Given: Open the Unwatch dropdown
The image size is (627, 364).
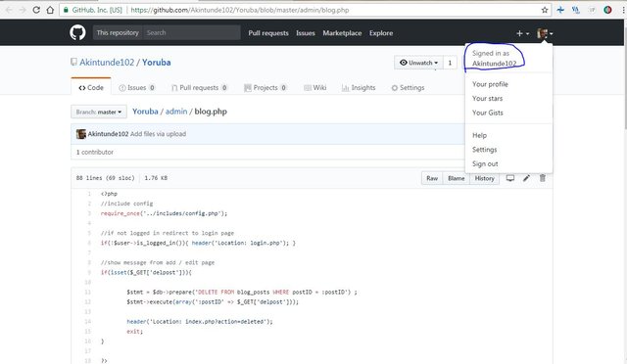Looking at the screenshot, I should click(x=418, y=63).
